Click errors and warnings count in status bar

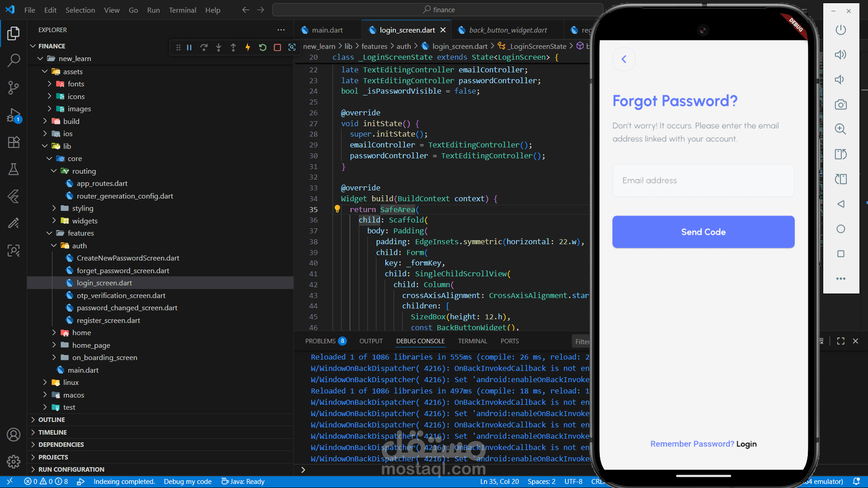tap(46, 482)
